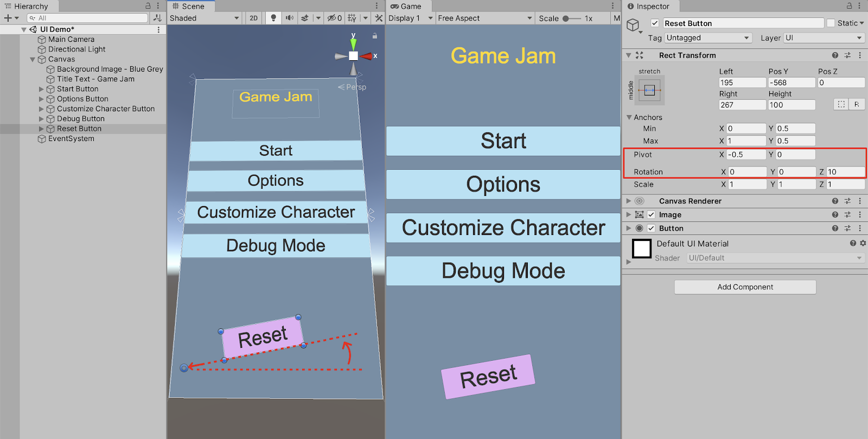Enable the Static checkbox

click(x=831, y=23)
